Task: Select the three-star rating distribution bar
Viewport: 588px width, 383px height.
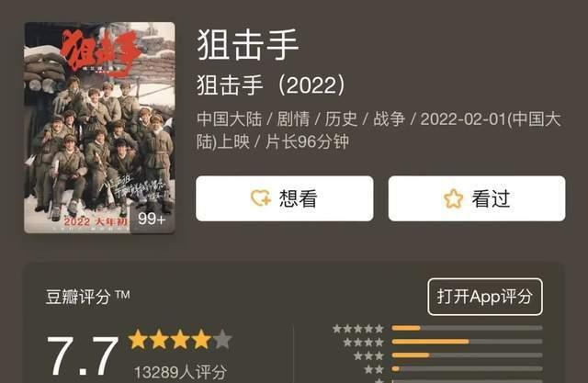Action: tap(467, 355)
